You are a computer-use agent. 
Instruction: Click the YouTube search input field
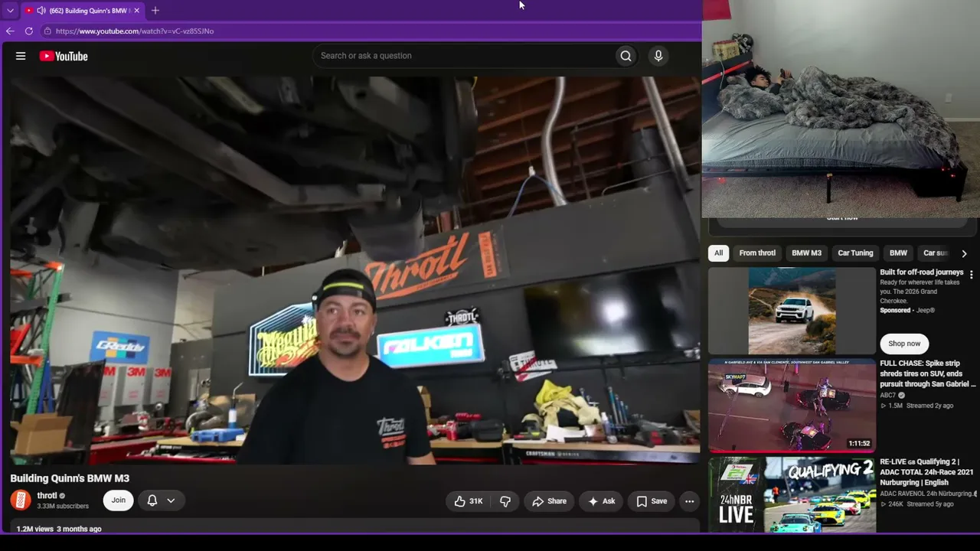(463, 56)
